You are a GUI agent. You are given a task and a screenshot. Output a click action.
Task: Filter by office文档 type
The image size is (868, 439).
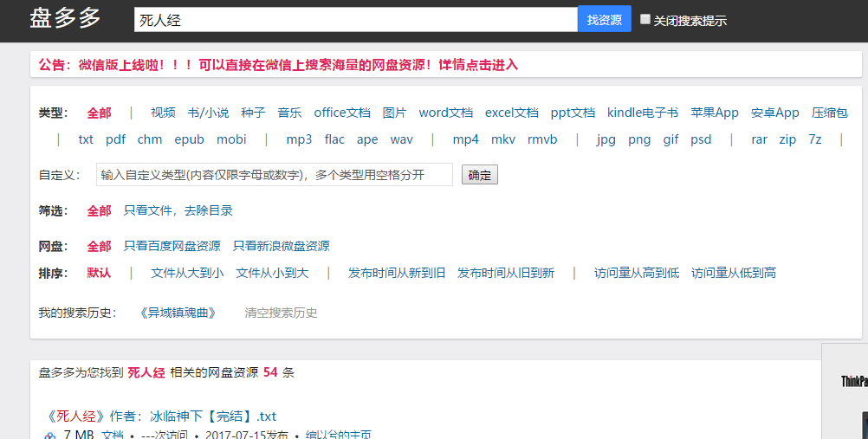pyautogui.click(x=342, y=113)
